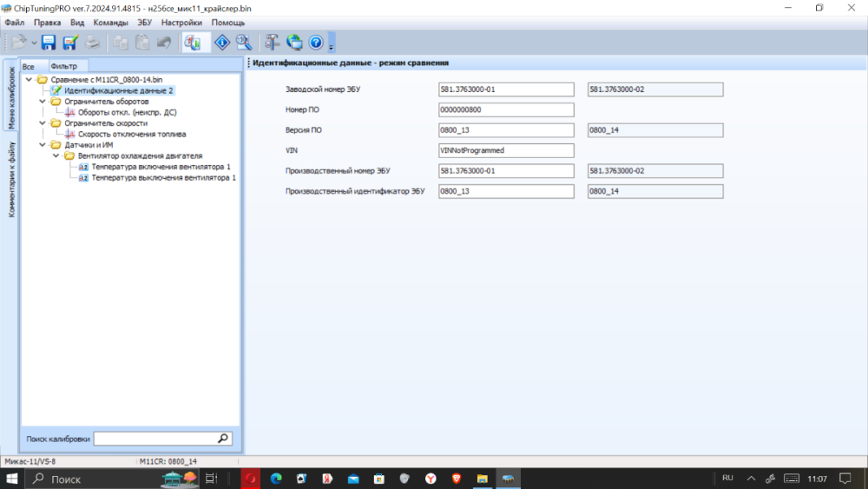Click the blue question mark help icon
The width and height of the screenshot is (868, 489).
click(x=316, y=42)
